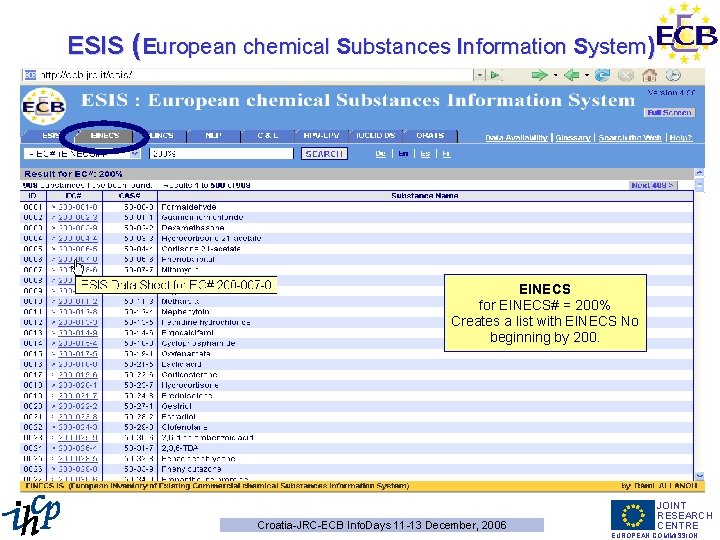Click the CAS# column header
This screenshot has width=720, height=540.
(129, 196)
